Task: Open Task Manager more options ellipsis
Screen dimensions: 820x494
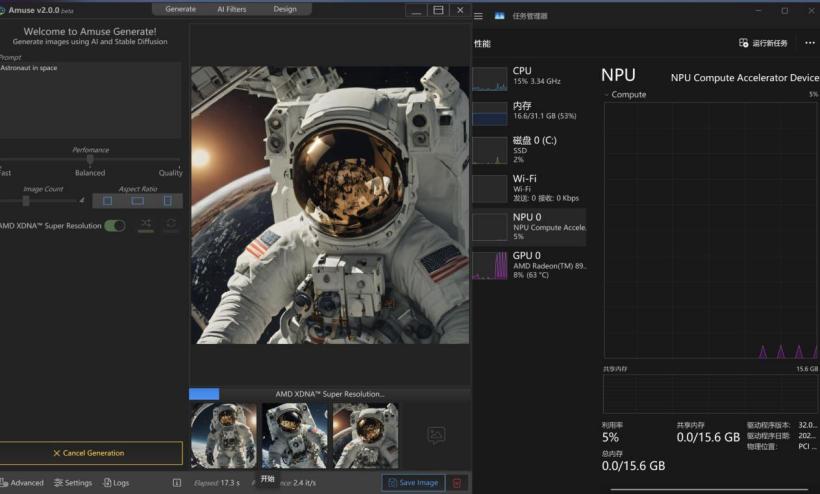Action: [x=810, y=43]
